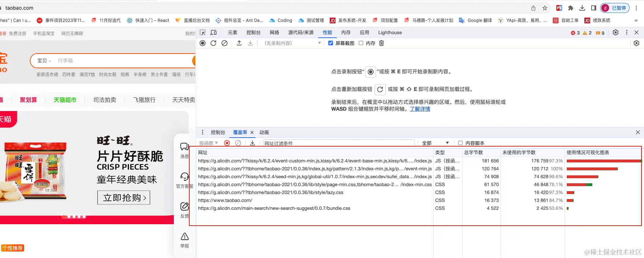Show more bookmarks chevron
Viewport: 644px width, 258px height.
click(636, 20)
